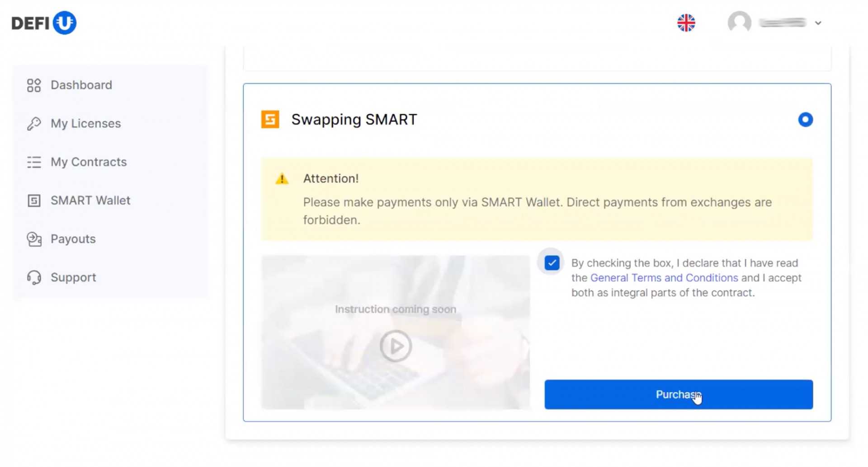
Task: Click the My Licenses key icon
Action: click(x=34, y=124)
